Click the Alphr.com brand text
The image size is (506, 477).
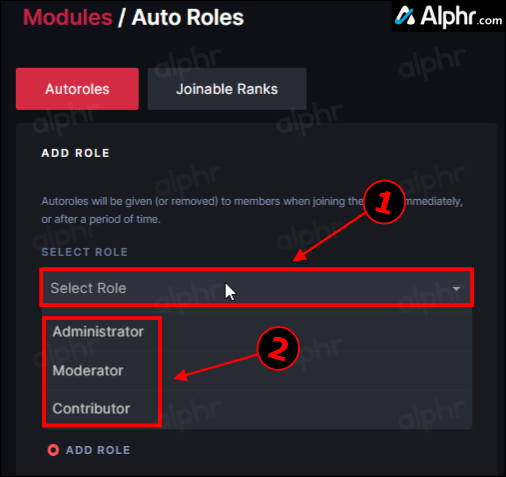click(x=461, y=16)
